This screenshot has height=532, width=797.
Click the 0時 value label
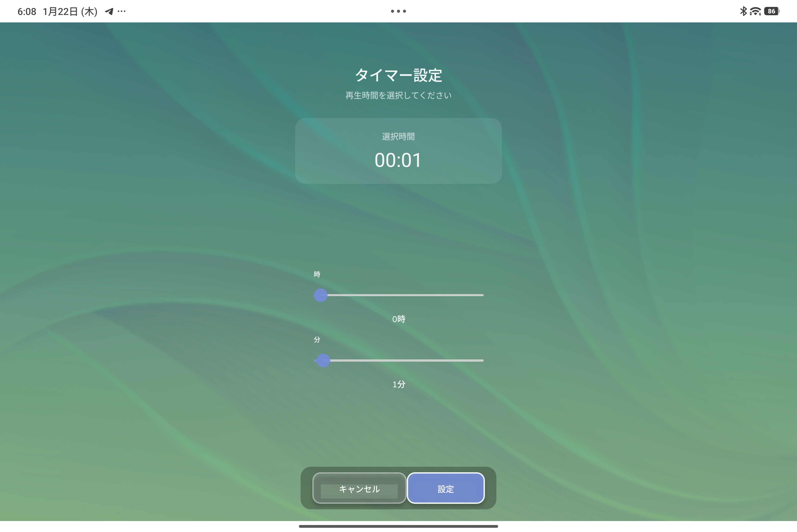(x=399, y=319)
